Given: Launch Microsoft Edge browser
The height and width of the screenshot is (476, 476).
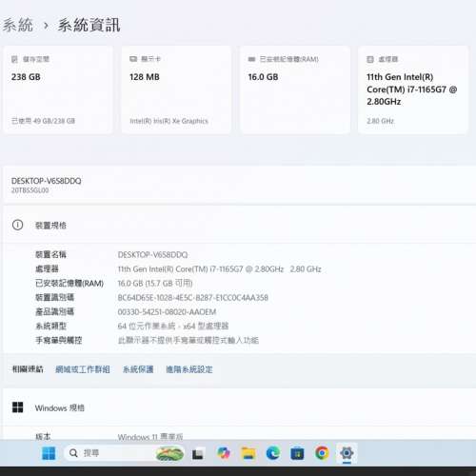Looking at the screenshot, I should coord(273,453).
